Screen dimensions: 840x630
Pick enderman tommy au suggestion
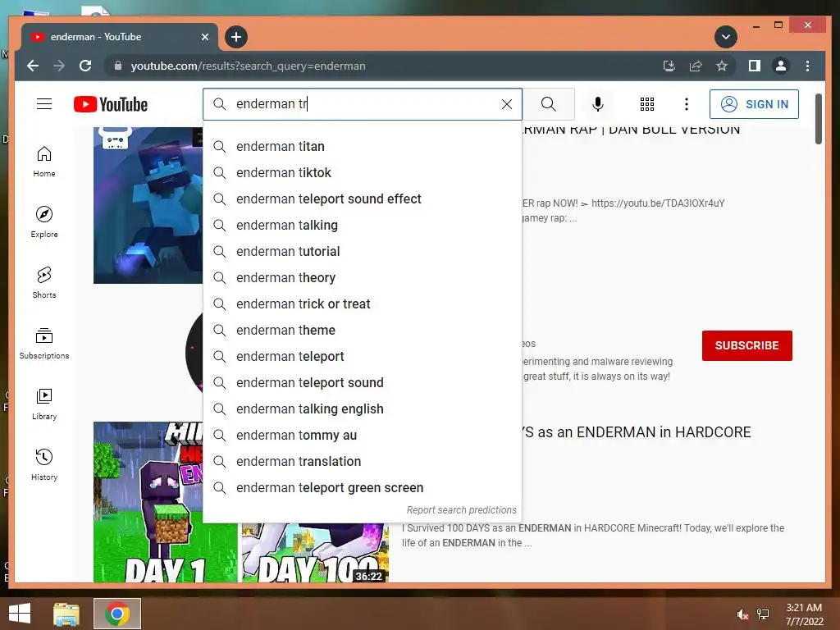[362, 435]
